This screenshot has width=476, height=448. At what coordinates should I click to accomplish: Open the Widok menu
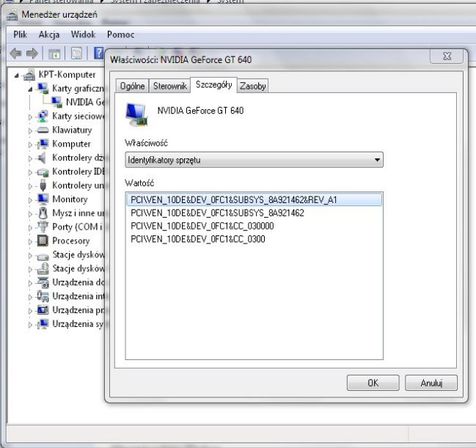pyautogui.click(x=83, y=34)
